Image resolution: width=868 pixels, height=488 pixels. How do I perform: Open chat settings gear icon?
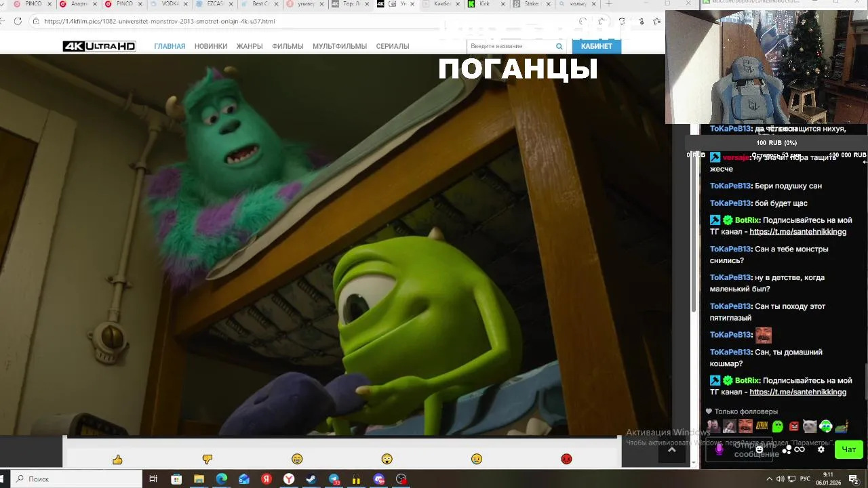(821, 449)
